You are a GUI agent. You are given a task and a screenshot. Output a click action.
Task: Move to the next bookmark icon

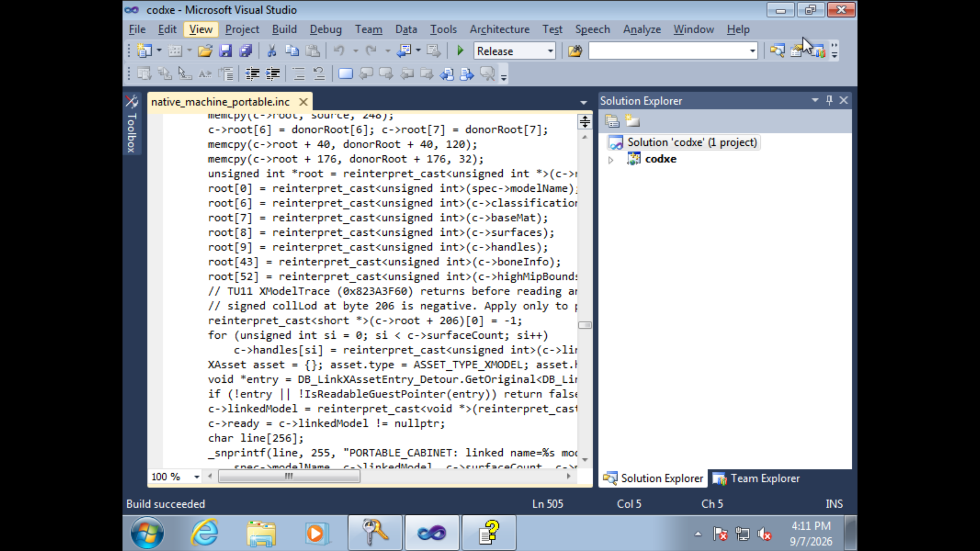[x=386, y=73]
